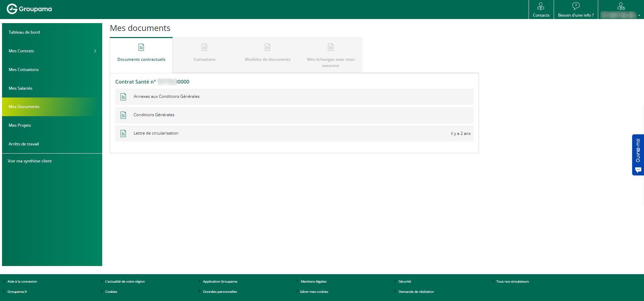Click the Contacts label in header
This screenshot has height=301, width=644.
click(541, 15)
